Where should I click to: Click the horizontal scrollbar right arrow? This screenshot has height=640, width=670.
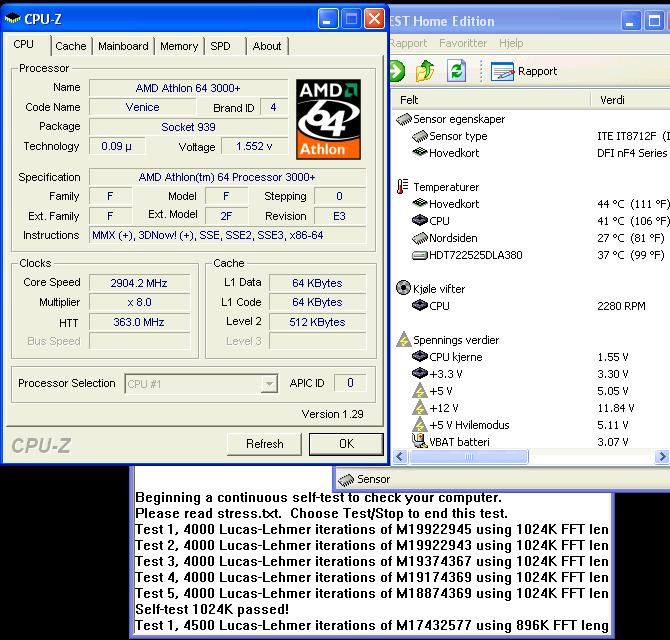662,457
